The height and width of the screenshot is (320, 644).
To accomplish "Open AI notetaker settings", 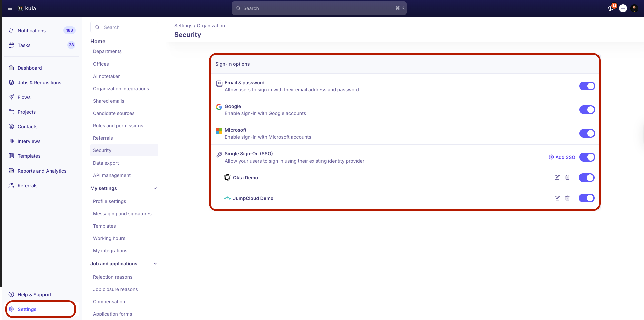I will pyautogui.click(x=106, y=76).
